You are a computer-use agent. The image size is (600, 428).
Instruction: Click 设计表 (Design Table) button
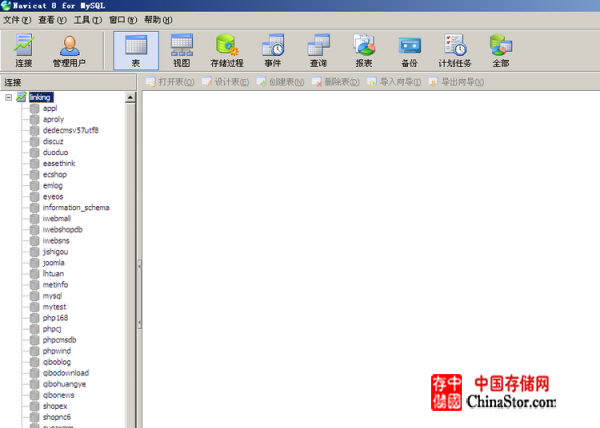(225, 82)
